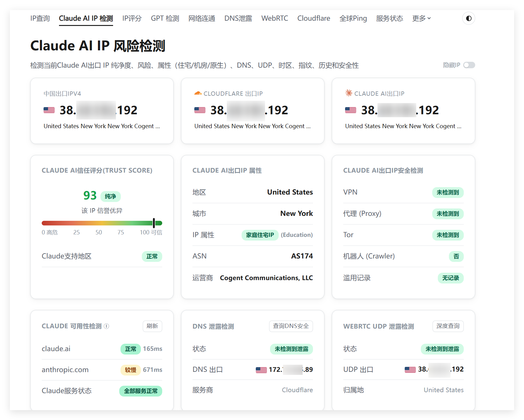Click info icon beside CLAUDE 可用性检测
Viewport: 524px width, 420px height.
click(x=106, y=326)
